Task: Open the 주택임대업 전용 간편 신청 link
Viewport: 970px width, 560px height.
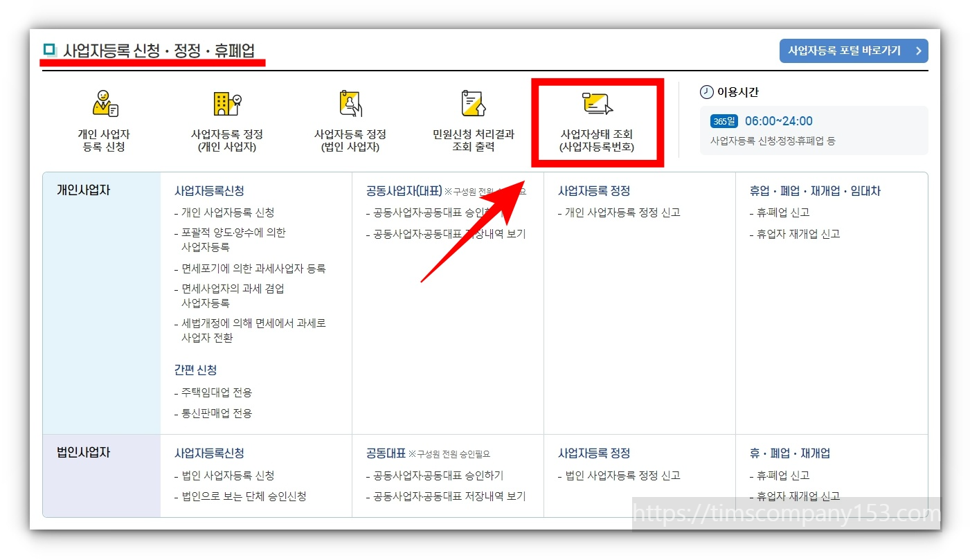Action: click(217, 392)
